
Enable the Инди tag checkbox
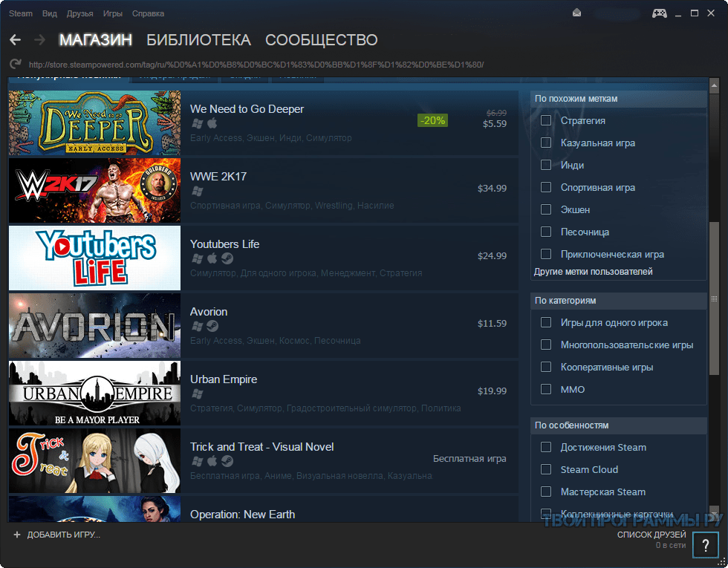(546, 165)
